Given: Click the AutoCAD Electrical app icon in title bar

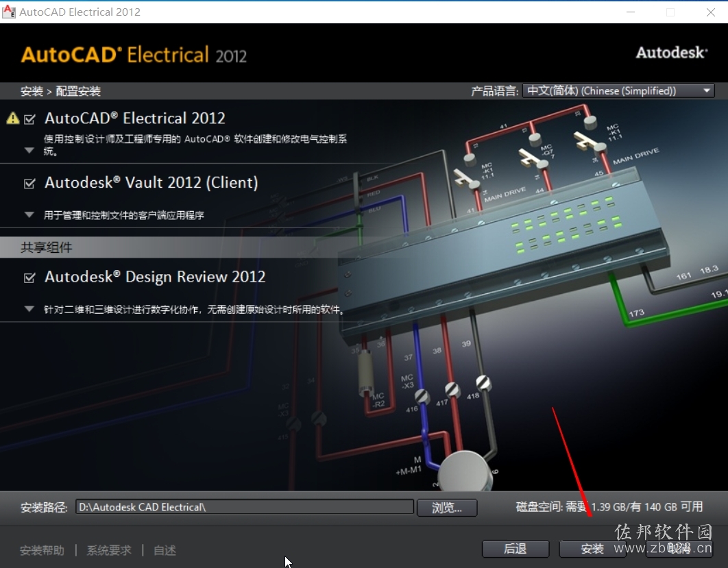Looking at the screenshot, I should (x=9, y=12).
